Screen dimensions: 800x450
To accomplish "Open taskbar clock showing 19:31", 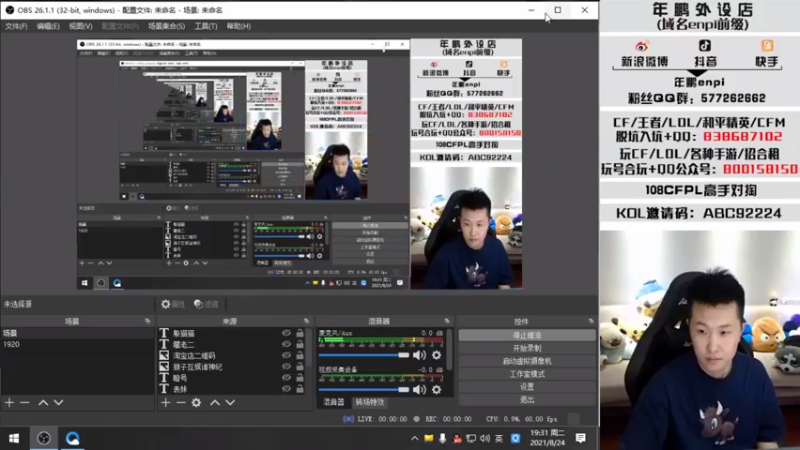I will [547, 438].
